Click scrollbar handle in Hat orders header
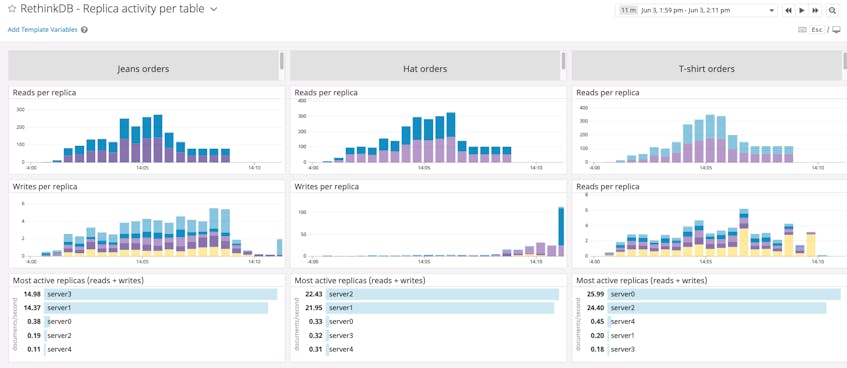 click(563, 61)
